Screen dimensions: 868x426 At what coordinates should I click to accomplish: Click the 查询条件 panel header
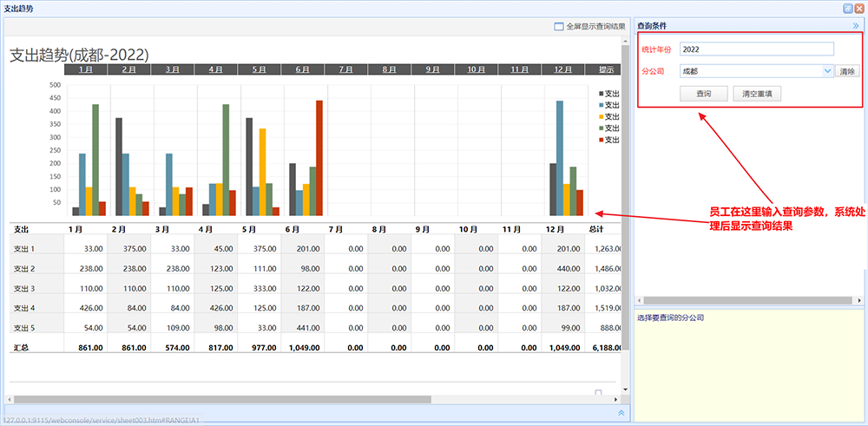749,25
